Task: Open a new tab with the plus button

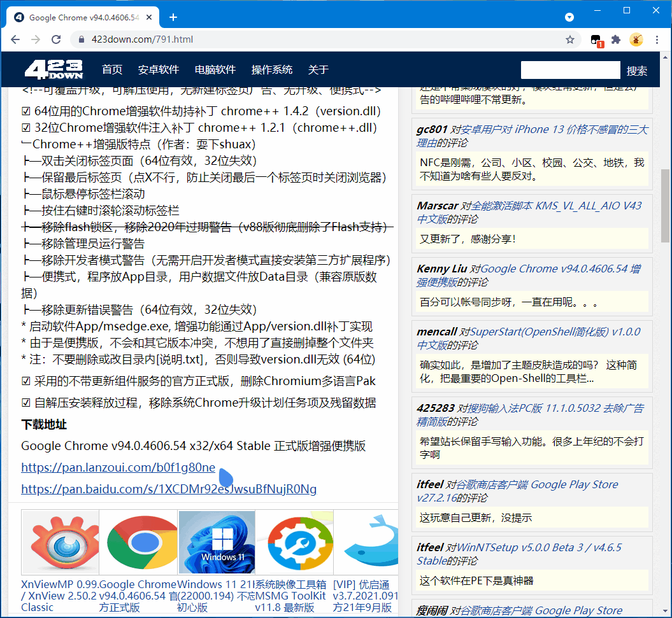Action: coord(173,17)
